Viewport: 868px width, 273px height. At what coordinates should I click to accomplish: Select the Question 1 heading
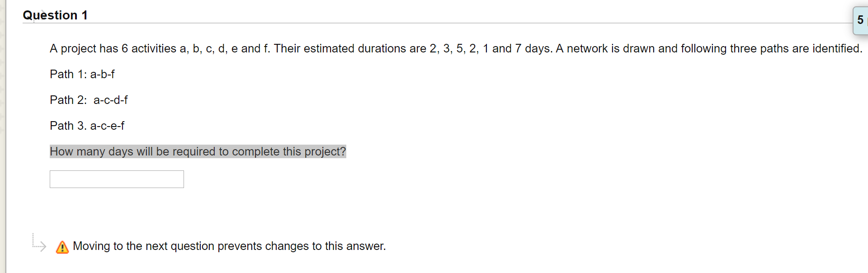pos(55,15)
